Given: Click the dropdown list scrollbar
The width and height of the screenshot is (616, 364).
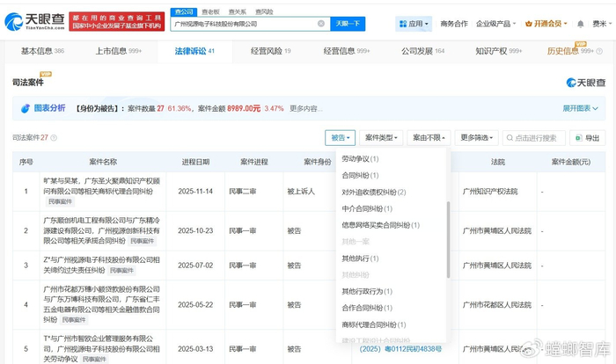Looking at the screenshot, I should point(448,233).
